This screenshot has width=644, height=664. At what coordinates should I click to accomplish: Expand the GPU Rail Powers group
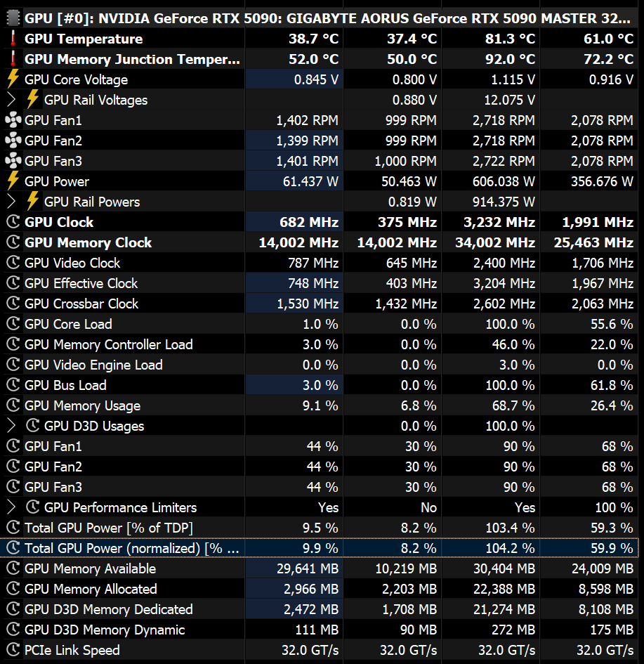pos(11,202)
